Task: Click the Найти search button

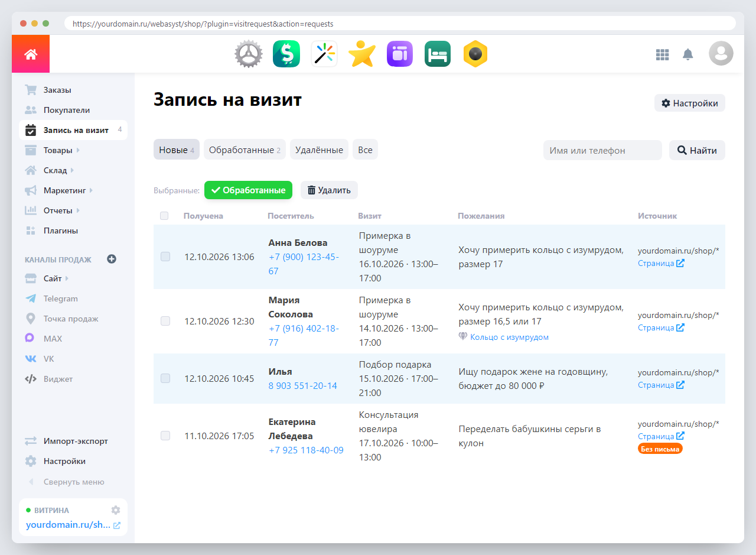Action: click(697, 150)
